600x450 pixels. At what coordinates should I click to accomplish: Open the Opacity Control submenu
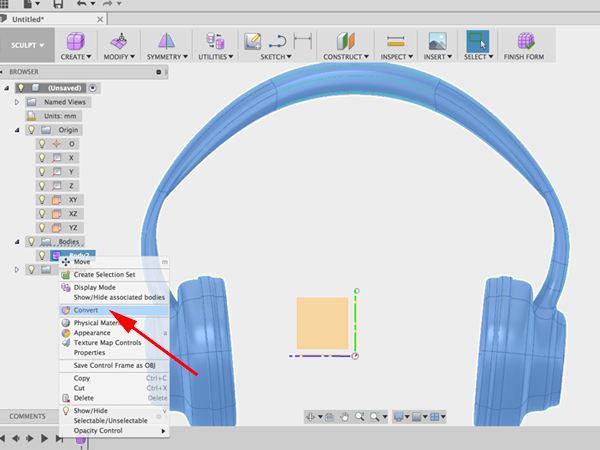[x=114, y=431]
